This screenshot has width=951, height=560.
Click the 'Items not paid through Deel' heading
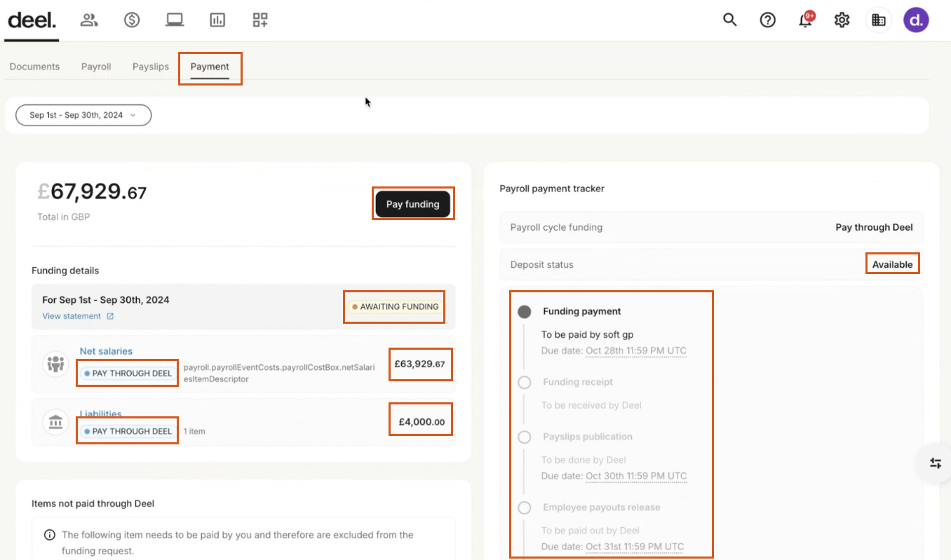(x=93, y=503)
